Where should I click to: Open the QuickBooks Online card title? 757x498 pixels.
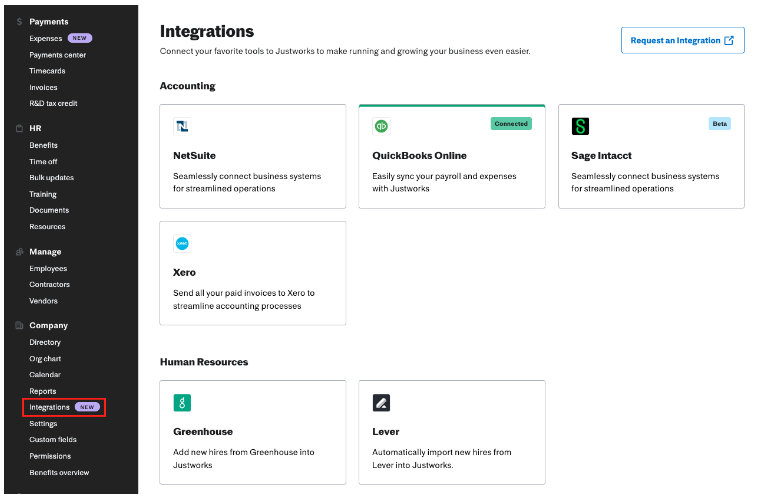(x=419, y=155)
